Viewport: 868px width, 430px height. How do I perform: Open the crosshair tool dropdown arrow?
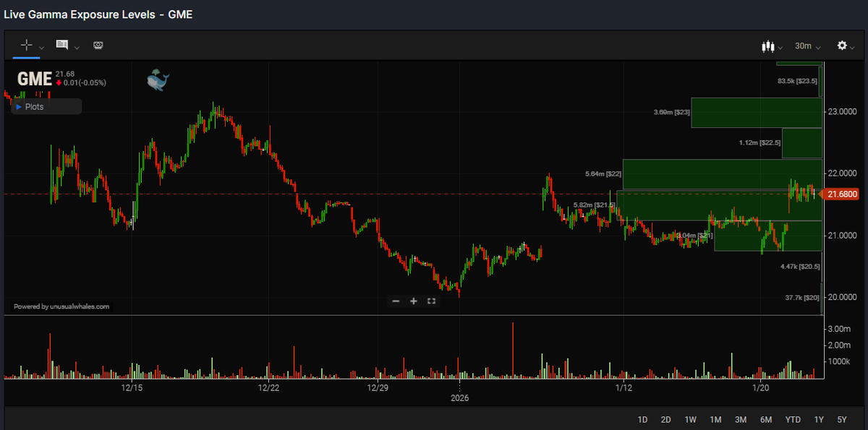[41, 48]
